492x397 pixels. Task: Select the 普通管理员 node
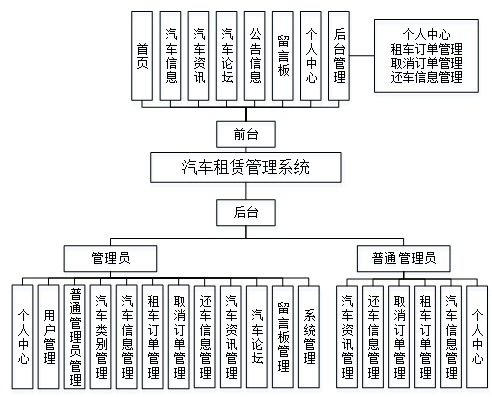point(404,258)
